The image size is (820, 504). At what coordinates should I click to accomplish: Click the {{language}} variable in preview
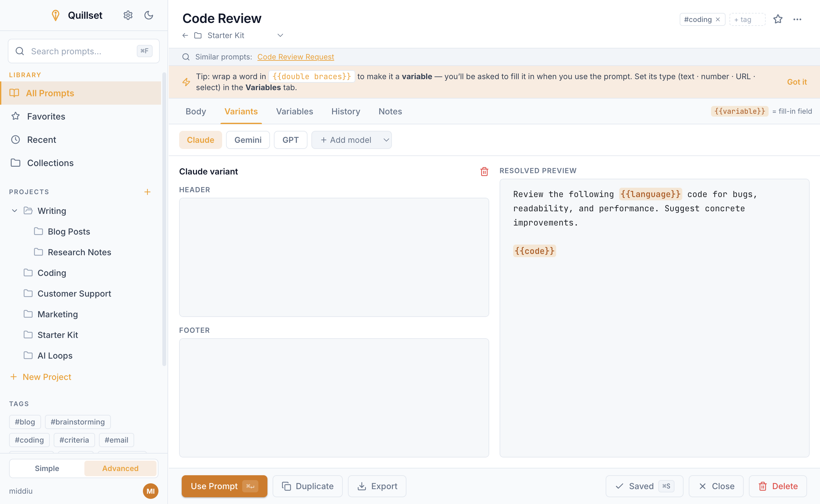pyautogui.click(x=651, y=194)
